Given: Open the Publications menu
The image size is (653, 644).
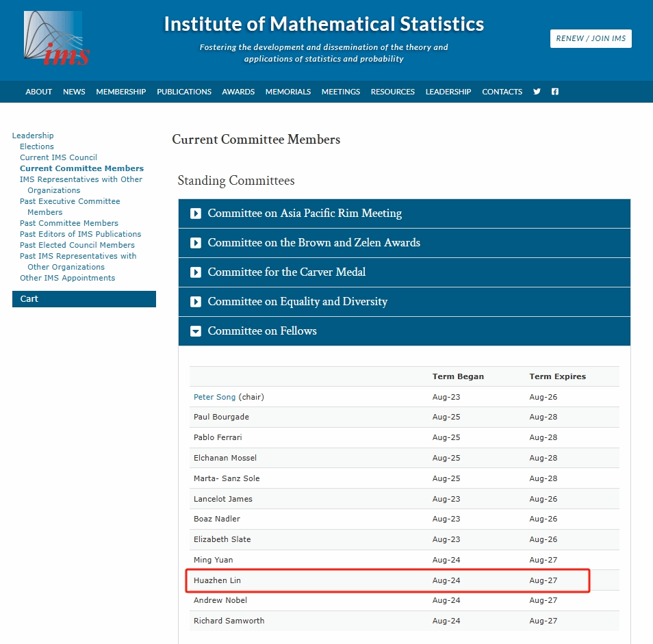Looking at the screenshot, I should coord(184,92).
